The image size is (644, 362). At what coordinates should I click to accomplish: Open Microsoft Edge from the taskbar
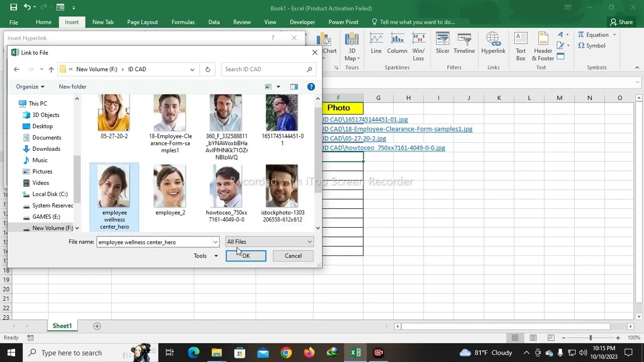point(193,352)
